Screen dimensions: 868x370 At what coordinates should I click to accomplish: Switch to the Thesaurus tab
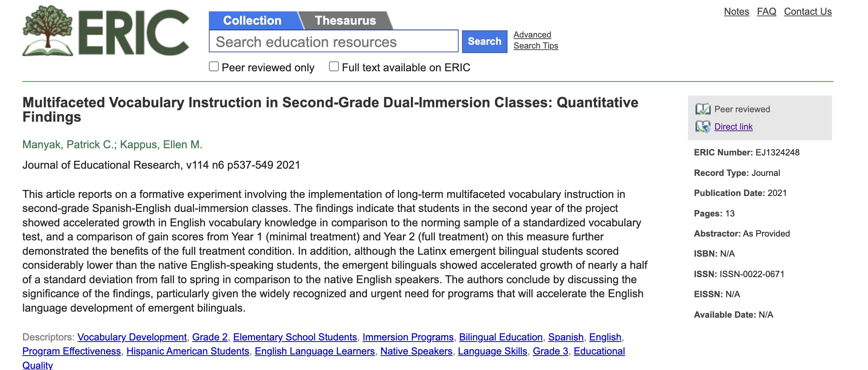pyautogui.click(x=345, y=20)
